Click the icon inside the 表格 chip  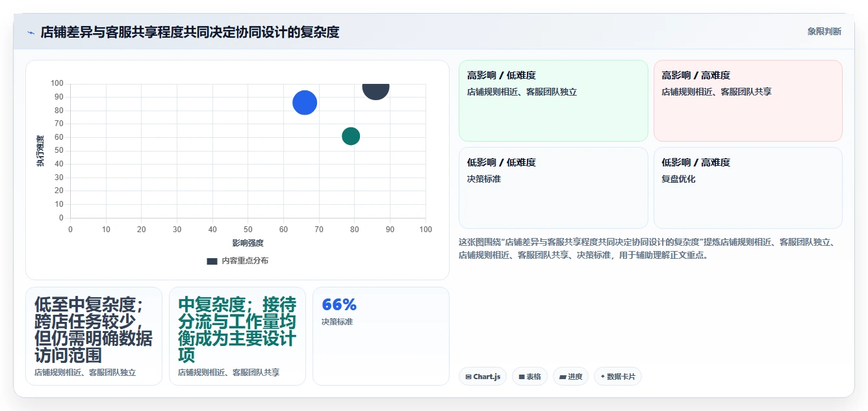click(522, 377)
